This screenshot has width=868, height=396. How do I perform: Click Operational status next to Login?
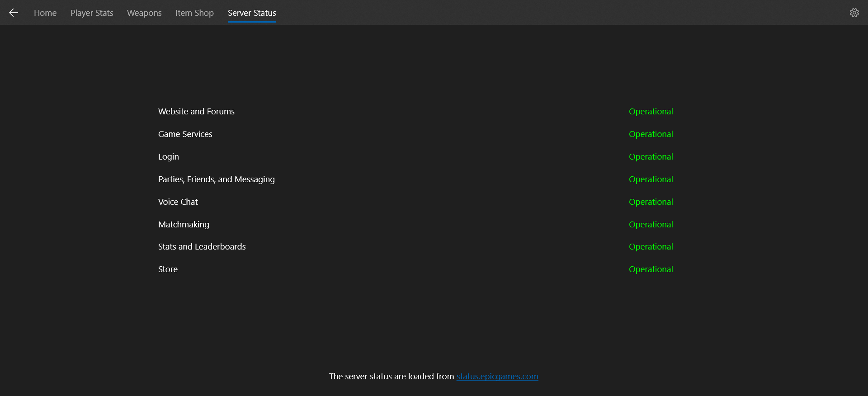point(651,157)
